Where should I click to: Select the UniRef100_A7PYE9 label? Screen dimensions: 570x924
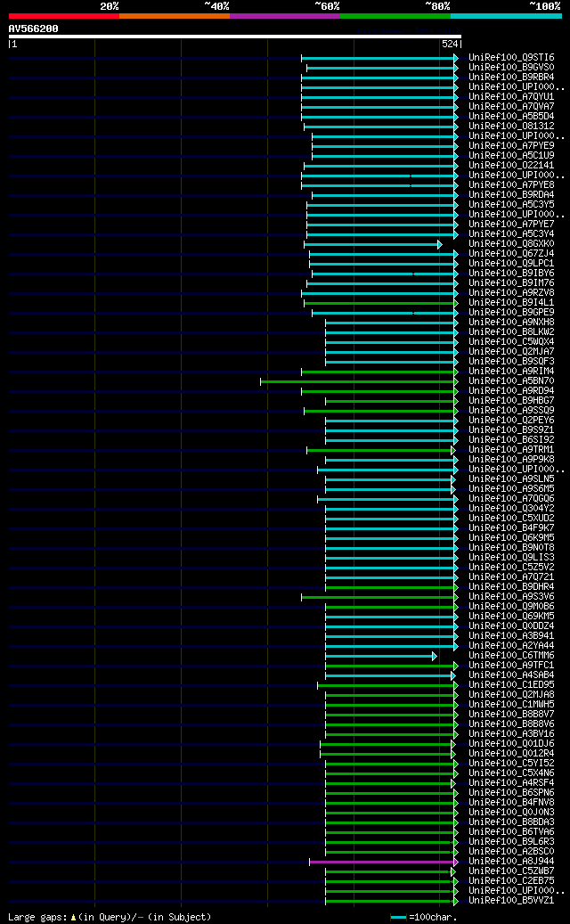[511, 145]
